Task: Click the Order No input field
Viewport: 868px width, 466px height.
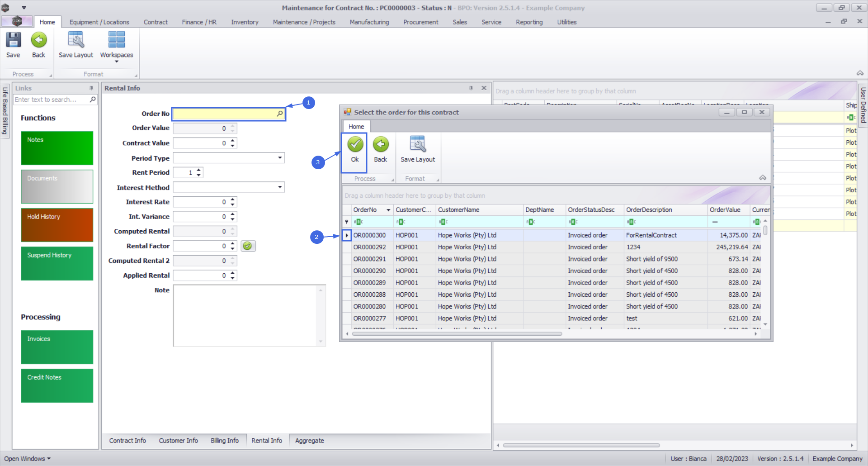Action: pos(224,114)
